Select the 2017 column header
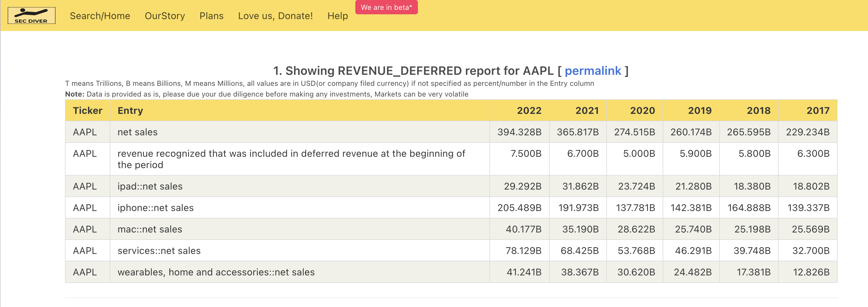The height and width of the screenshot is (307, 868). pos(817,111)
